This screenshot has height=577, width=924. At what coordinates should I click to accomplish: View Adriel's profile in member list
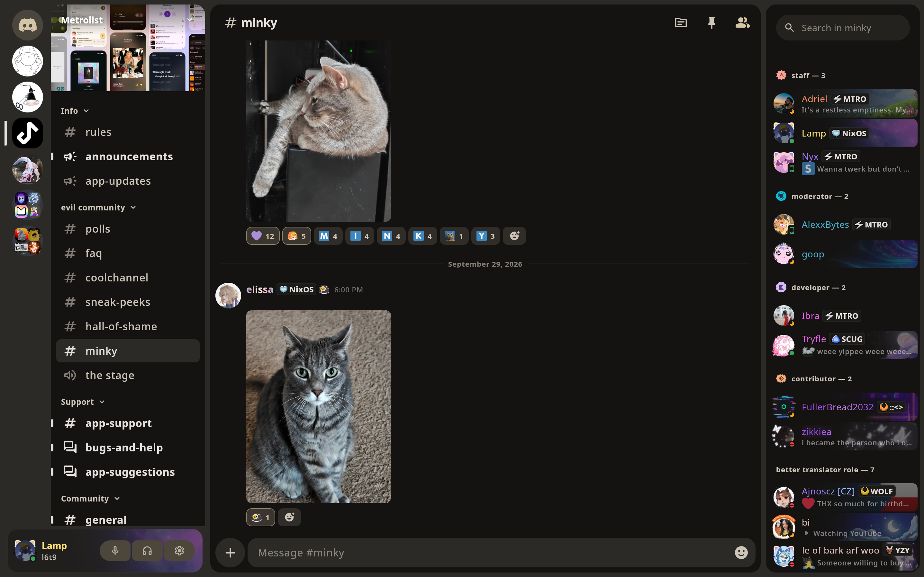pos(845,104)
